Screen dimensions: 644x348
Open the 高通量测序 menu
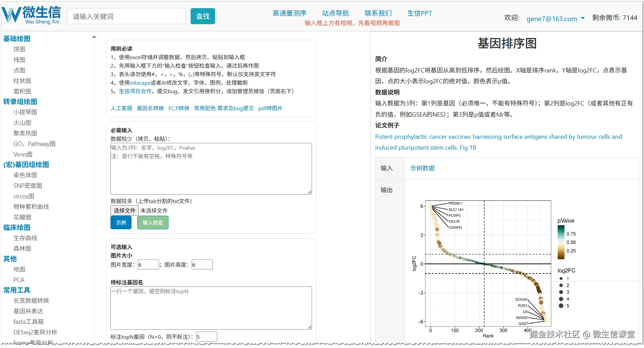pyautogui.click(x=290, y=13)
